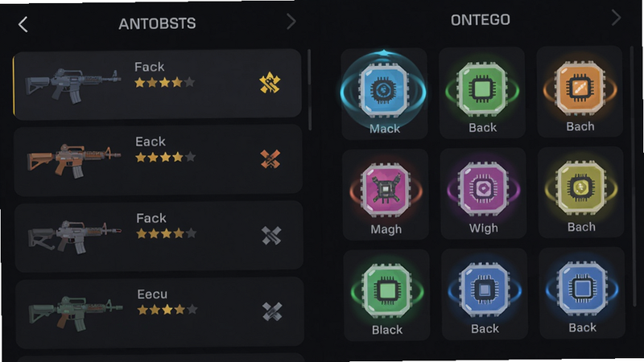Choose the pink Magh crossed-arms chip
Image resolution: width=644 pixels, height=362 pixels.
click(386, 190)
